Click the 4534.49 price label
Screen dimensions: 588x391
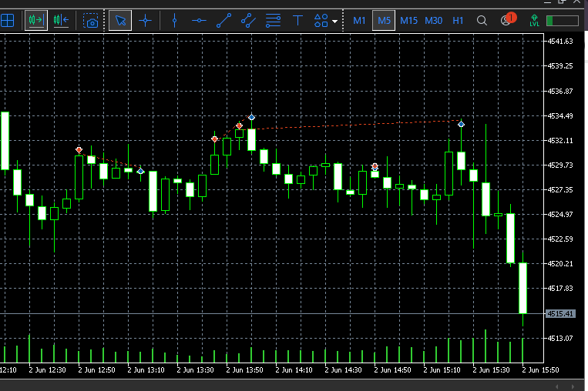tap(560, 115)
